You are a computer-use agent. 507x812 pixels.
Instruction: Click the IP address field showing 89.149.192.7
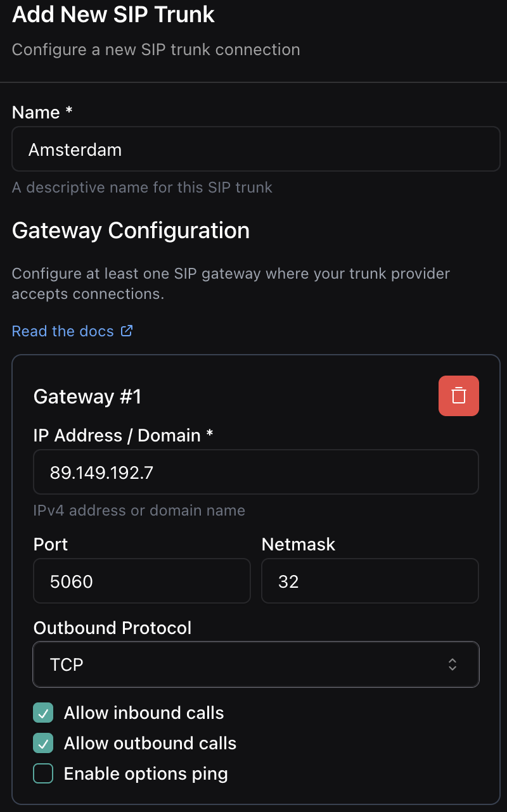point(255,473)
